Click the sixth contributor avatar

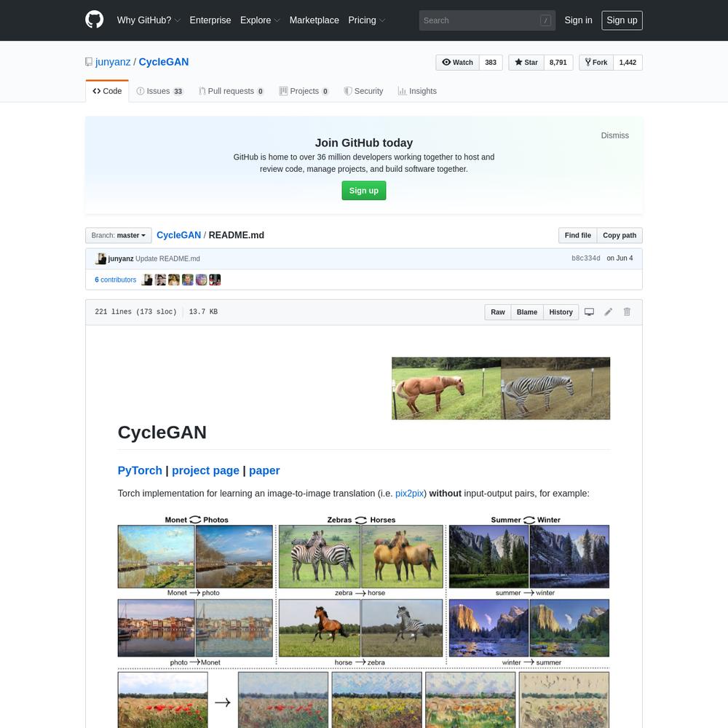click(215, 280)
